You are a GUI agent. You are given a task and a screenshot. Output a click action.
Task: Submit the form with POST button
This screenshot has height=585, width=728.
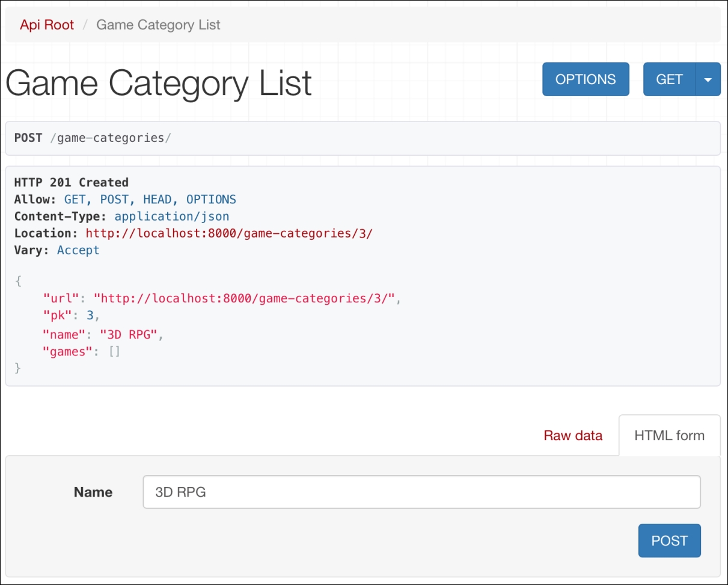click(669, 541)
